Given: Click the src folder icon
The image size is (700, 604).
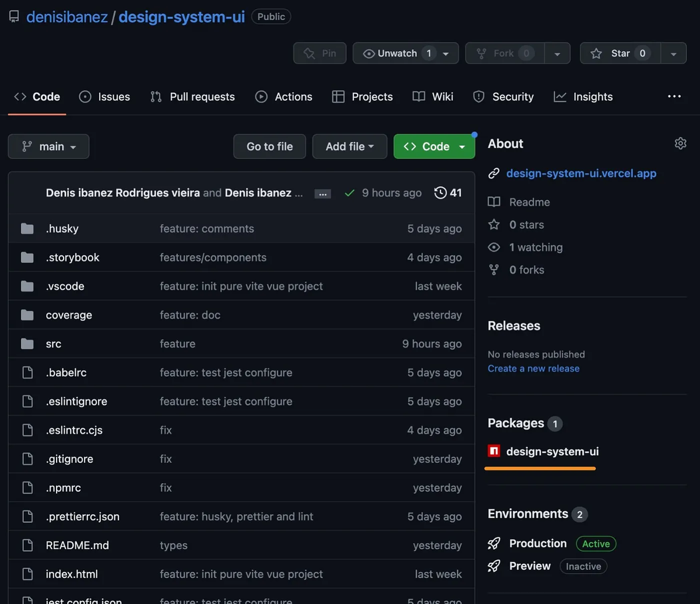Looking at the screenshot, I should coord(27,343).
